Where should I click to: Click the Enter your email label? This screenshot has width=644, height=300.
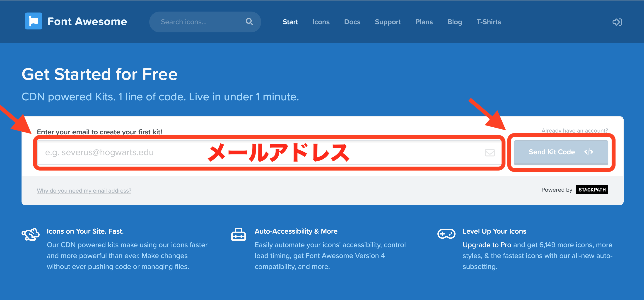[x=99, y=132]
